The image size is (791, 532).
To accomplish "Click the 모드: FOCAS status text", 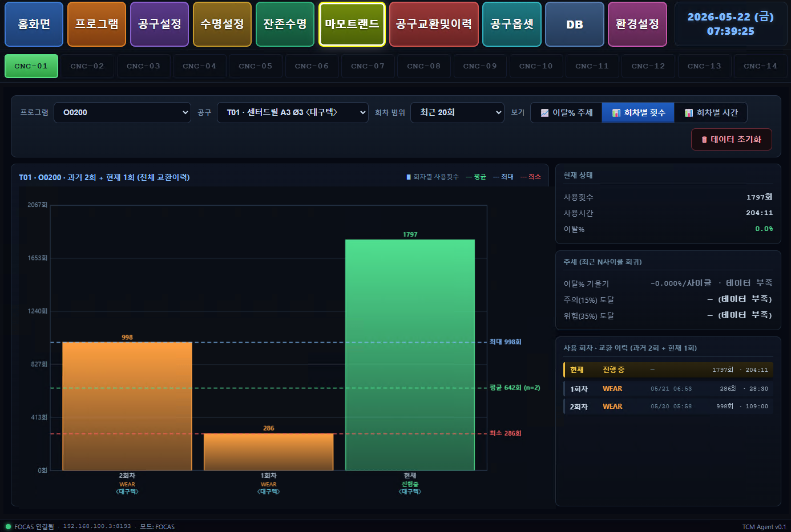I will (x=157, y=526).
